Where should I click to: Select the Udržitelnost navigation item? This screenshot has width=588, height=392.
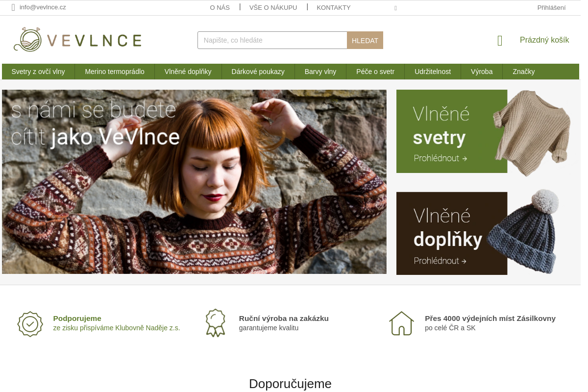click(433, 72)
